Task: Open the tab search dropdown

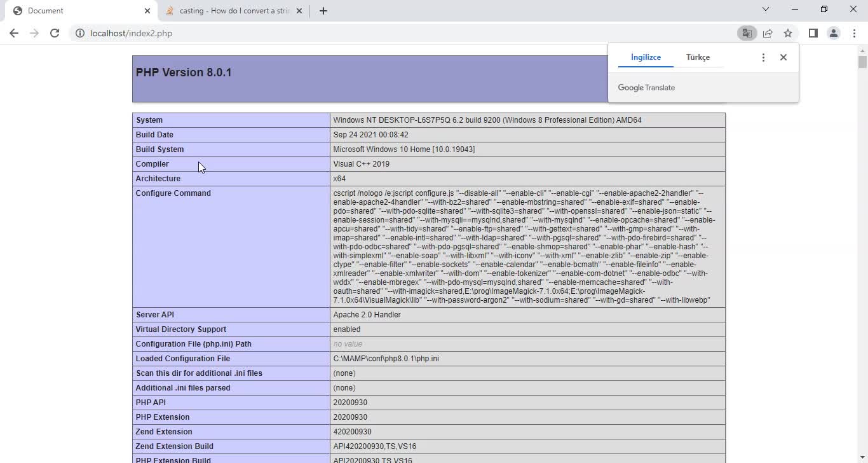Action: (x=766, y=10)
